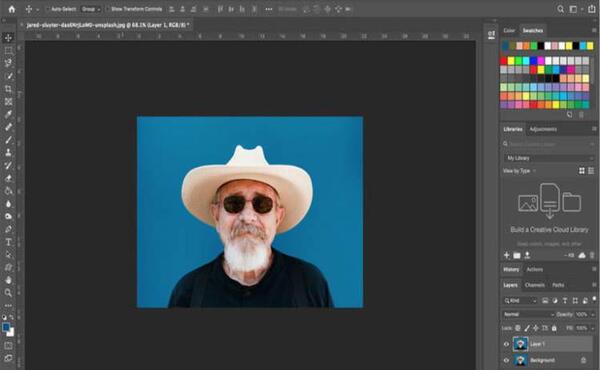This screenshot has height=370, width=600.
Task: Click the Create new swatch icon
Action: coord(569,114)
